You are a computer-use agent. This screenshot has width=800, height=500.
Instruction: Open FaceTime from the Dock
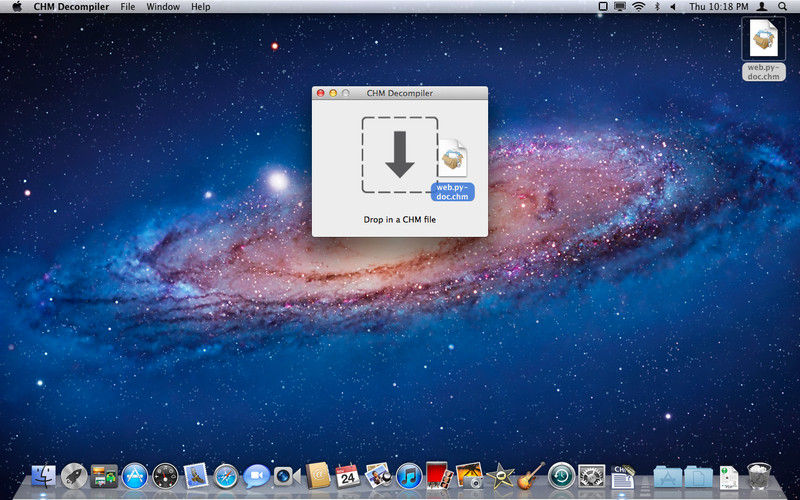point(287,476)
